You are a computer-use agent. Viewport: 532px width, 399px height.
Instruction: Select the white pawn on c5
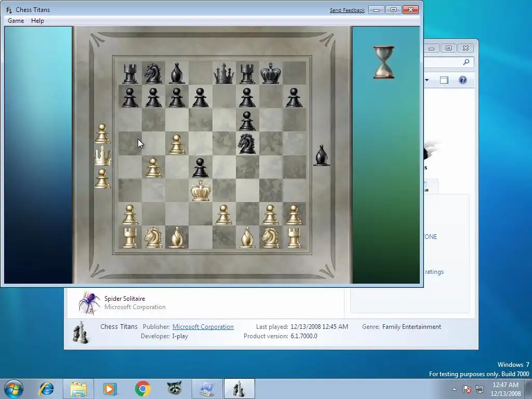click(177, 144)
